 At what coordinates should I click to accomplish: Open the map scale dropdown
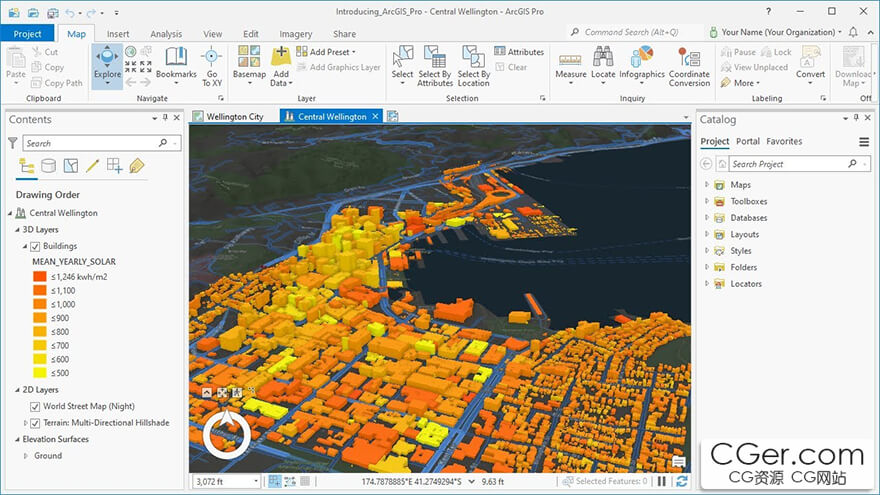[x=256, y=481]
